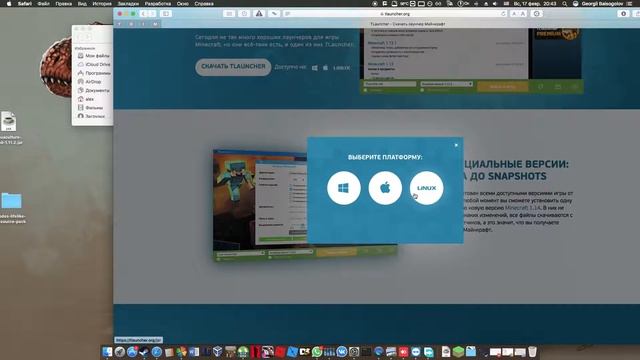Open Notification Center in the menu bar

[629, 4]
